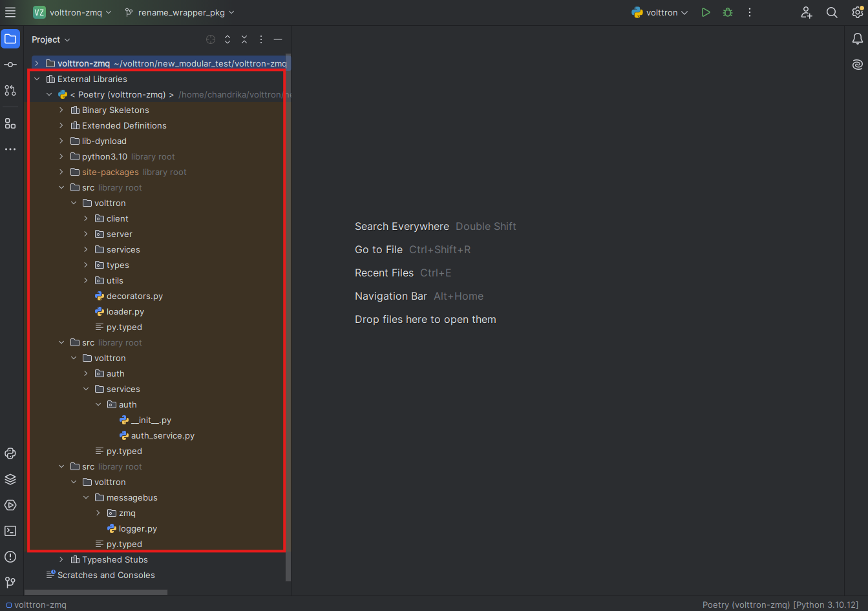Select logger.py file
The image size is (868, 611).
tap(138, 528)
